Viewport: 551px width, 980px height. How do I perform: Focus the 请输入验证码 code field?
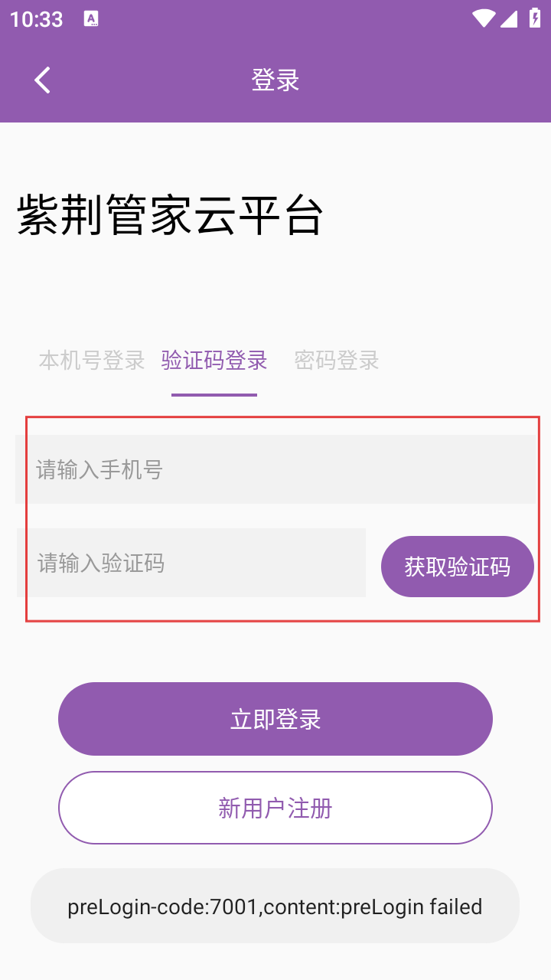[191, 563]
